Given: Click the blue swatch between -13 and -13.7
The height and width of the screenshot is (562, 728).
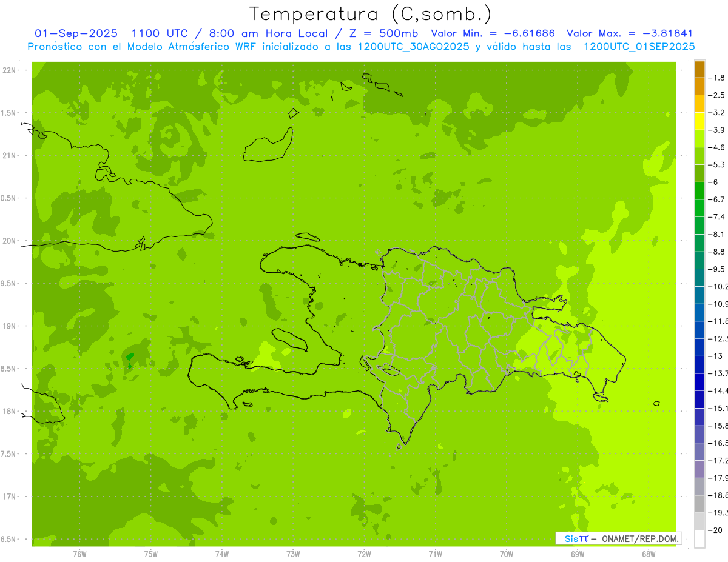Looking at the screenshot, I should click(x=699, y=364).
